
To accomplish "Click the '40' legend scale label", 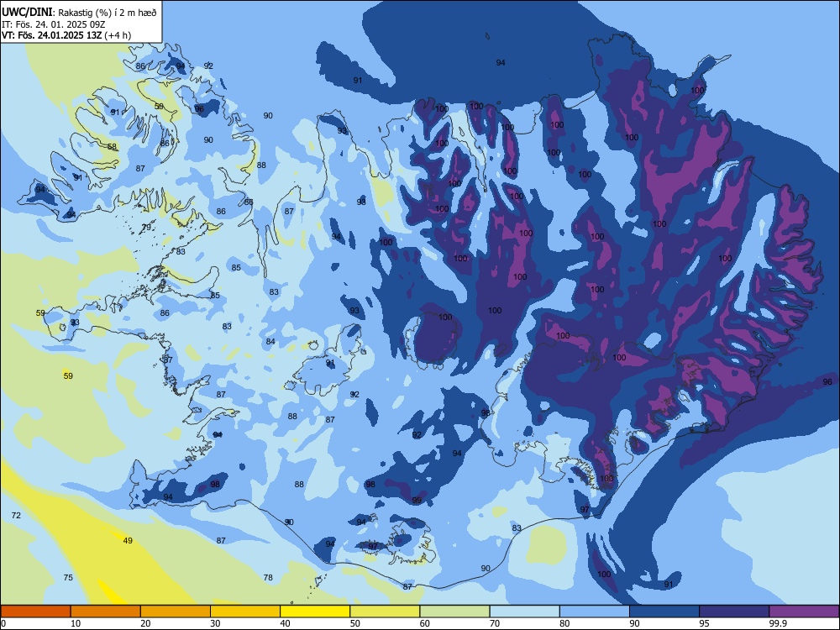I will pyautogui.click(x=285, y=623).
